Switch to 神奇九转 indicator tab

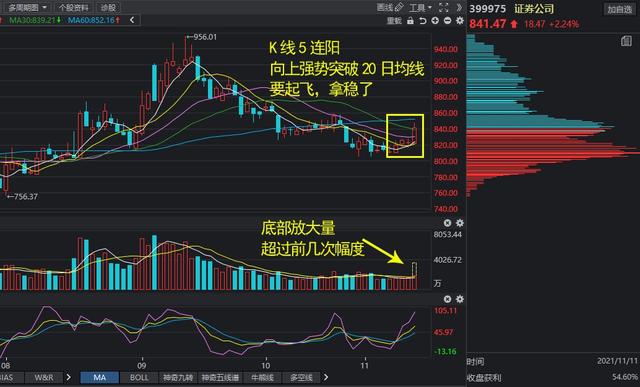point(178,377)
